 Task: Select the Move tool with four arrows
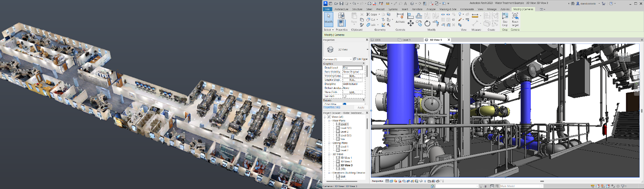click(x=411, y=23)
